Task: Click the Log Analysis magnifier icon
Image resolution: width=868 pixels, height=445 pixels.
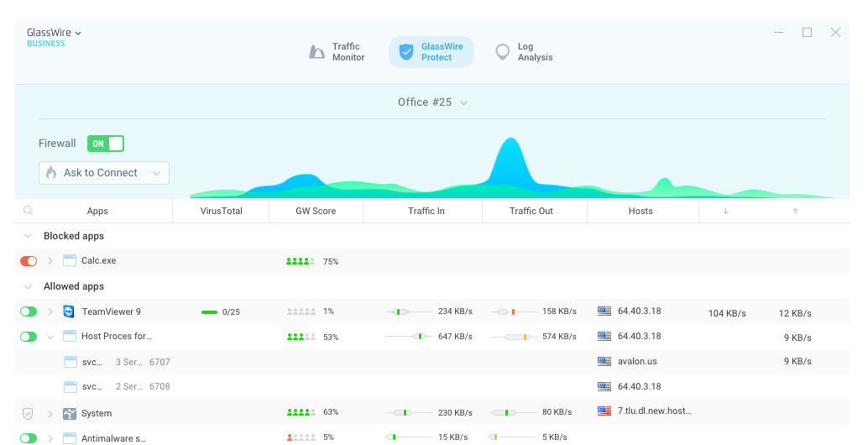Action: coord(502,52)
